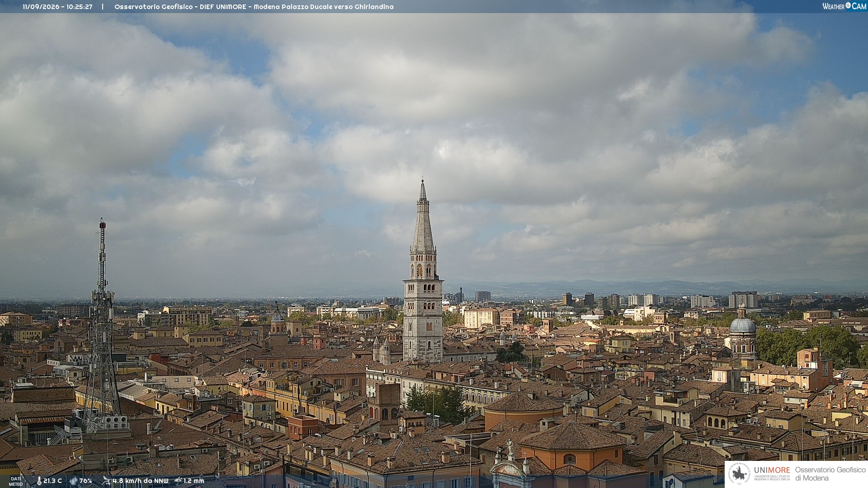Click the UNIMORE university seal emblem
The image size is (868, 488).
(739, 474)
